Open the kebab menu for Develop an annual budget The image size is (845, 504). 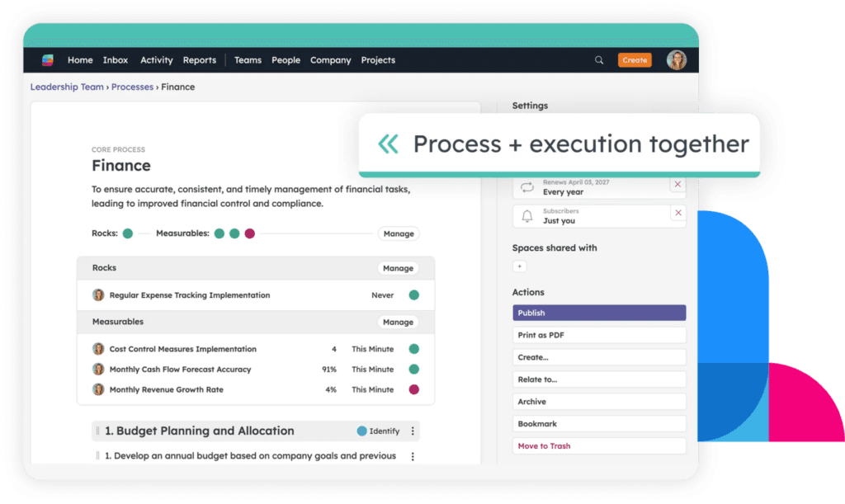point(413,455)
